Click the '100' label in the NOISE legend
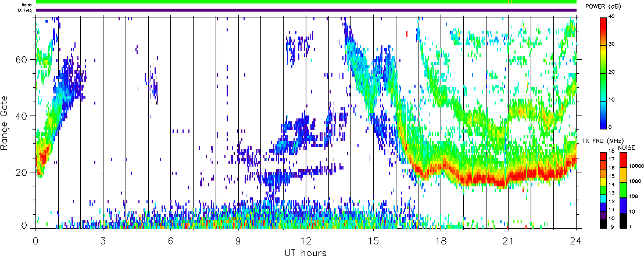 [634, 196]
